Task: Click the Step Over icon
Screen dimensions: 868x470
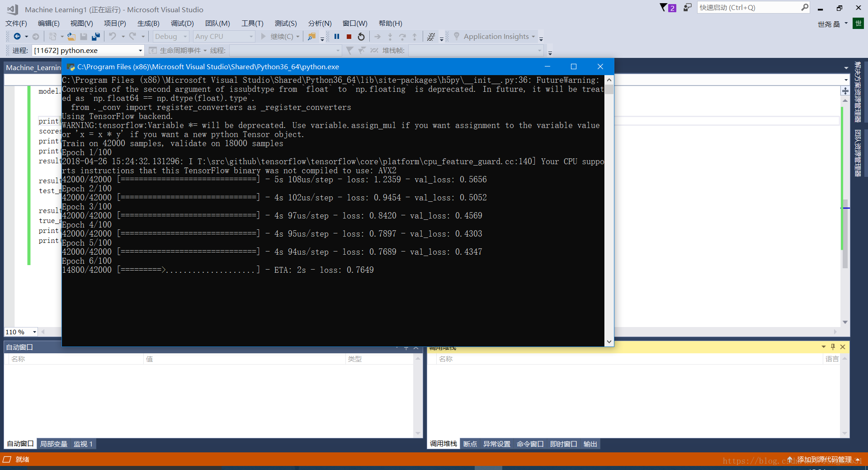Action: pos(402,37)
